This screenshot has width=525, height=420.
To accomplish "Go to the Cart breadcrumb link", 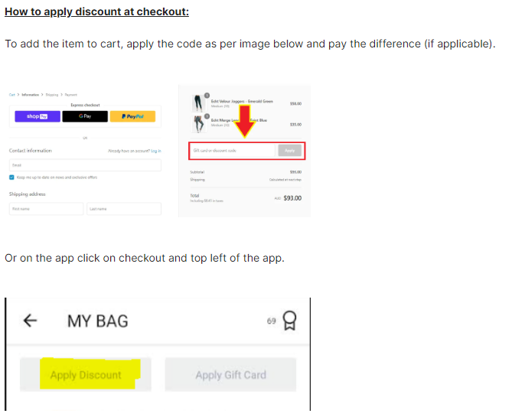I will coord(12,95).
